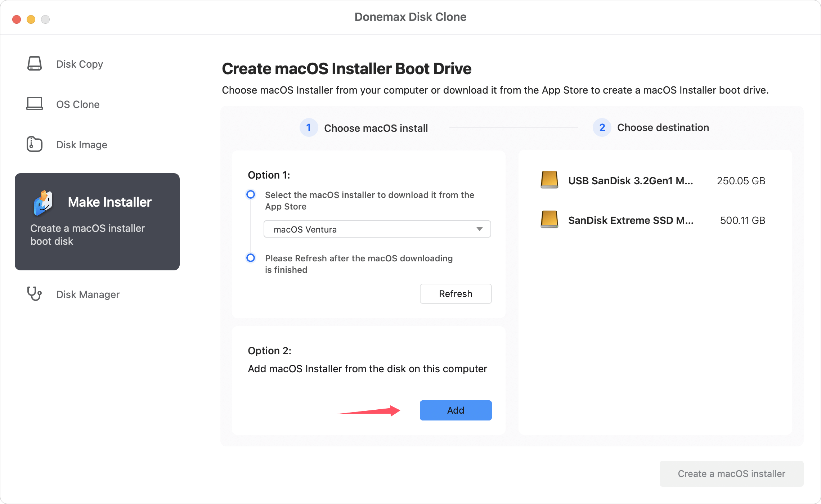Click the step 1 numbered badge
This screenshot has height=504, width=821.
coord(309,127)
